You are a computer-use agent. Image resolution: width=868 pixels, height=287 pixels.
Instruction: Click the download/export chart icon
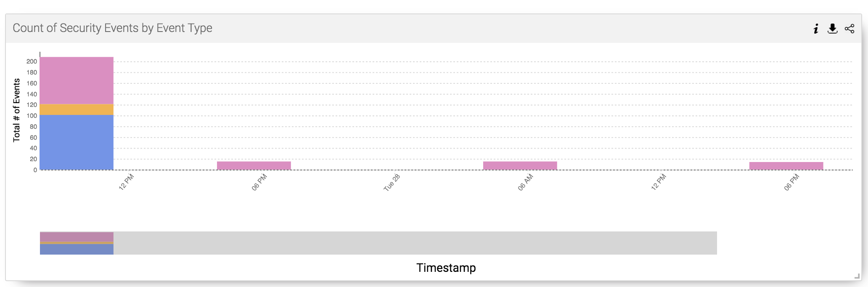832,28
